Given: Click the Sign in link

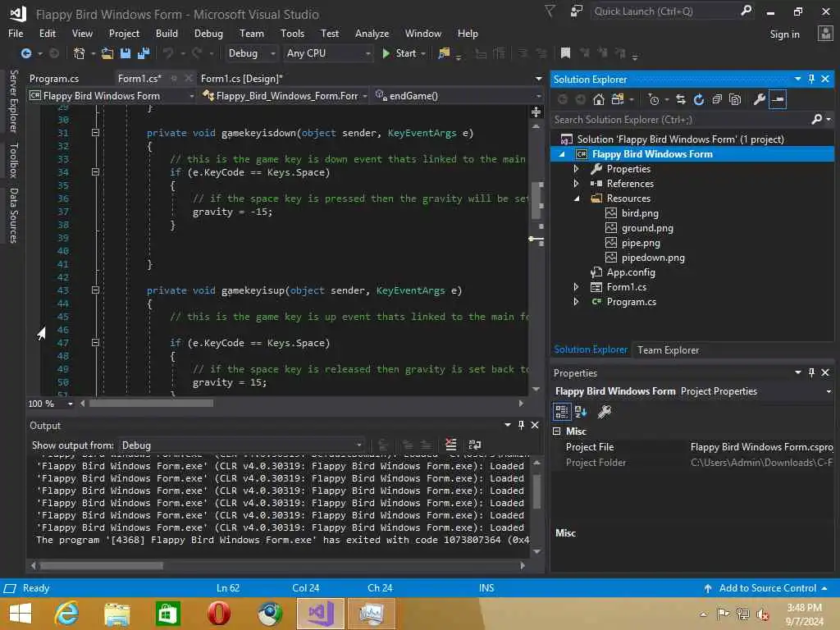Looking at the screenshot, I should click(784, 34).
